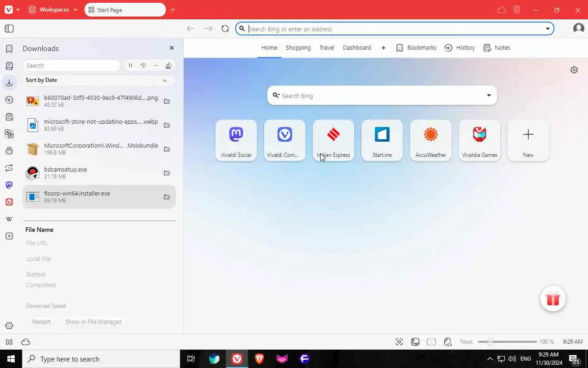Image resolution: width=588 pixels, height=368 pixels.
Task: Click the Search Bing field
Action: pyautogui.click(x=381, y=96)
